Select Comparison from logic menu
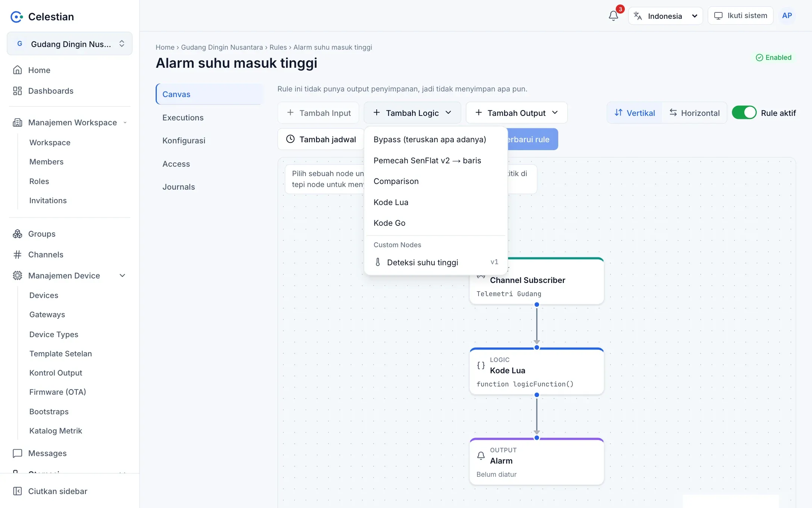 436,181
